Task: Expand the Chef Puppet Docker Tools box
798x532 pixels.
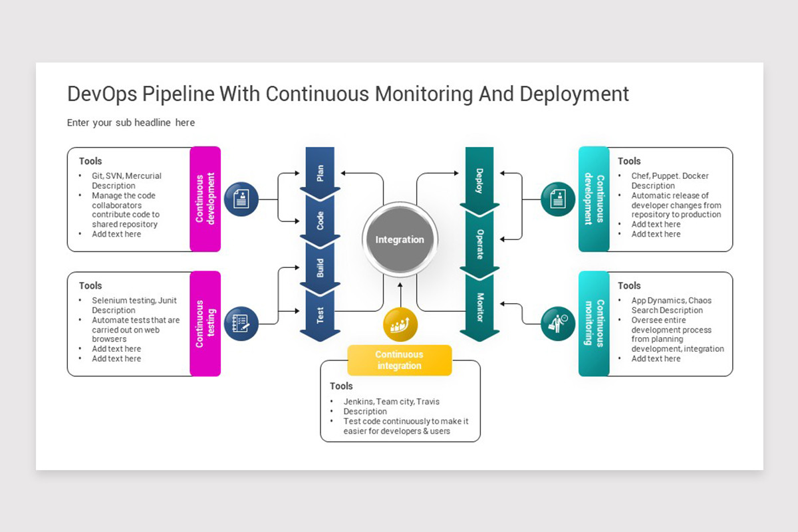Action: 672,199
